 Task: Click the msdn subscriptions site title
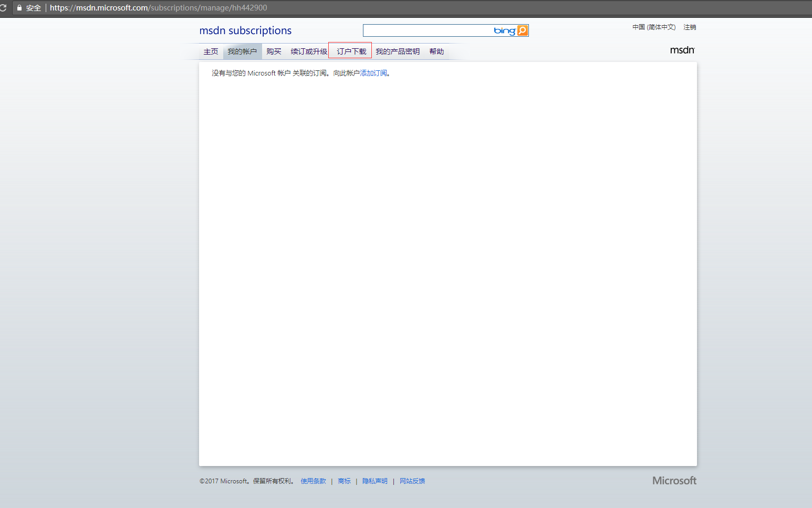[245, 30]
